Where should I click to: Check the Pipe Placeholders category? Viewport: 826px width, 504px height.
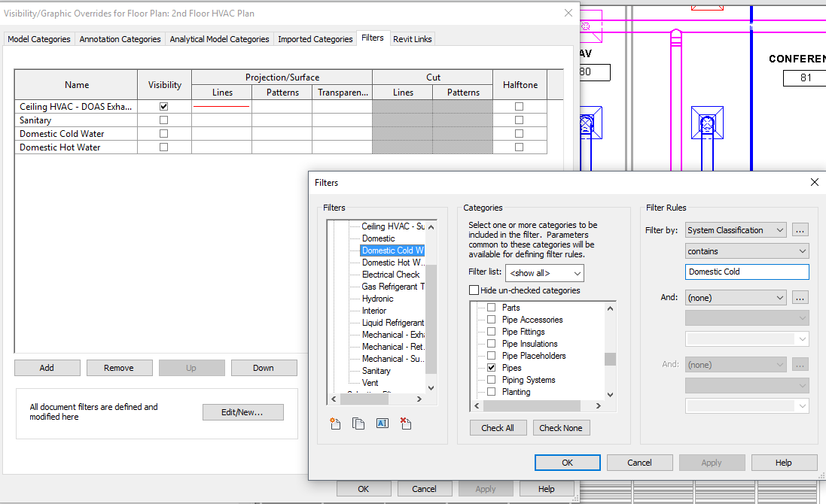[492, 356]
